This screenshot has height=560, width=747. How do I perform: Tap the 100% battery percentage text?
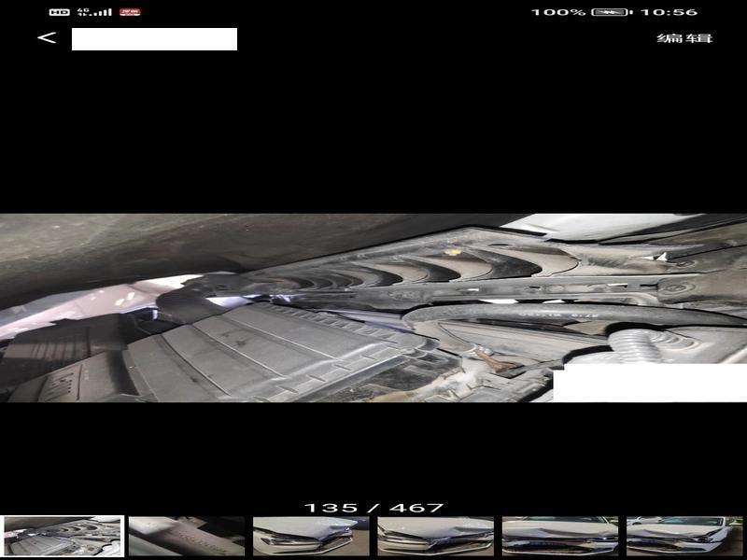pos(558,12)
